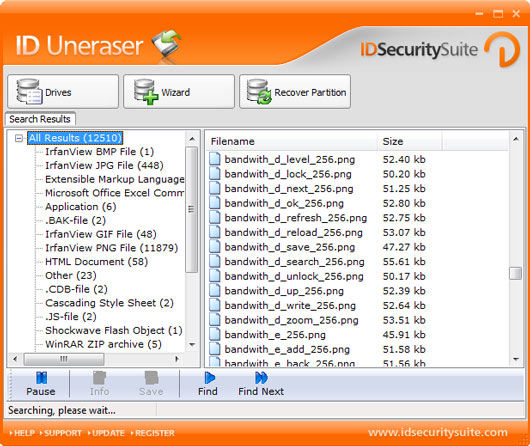This screenshot has height=446, width=530.
Task: Click the file icon of bandwith_d_zoom_256.png
Action: [x=215, y=320]
